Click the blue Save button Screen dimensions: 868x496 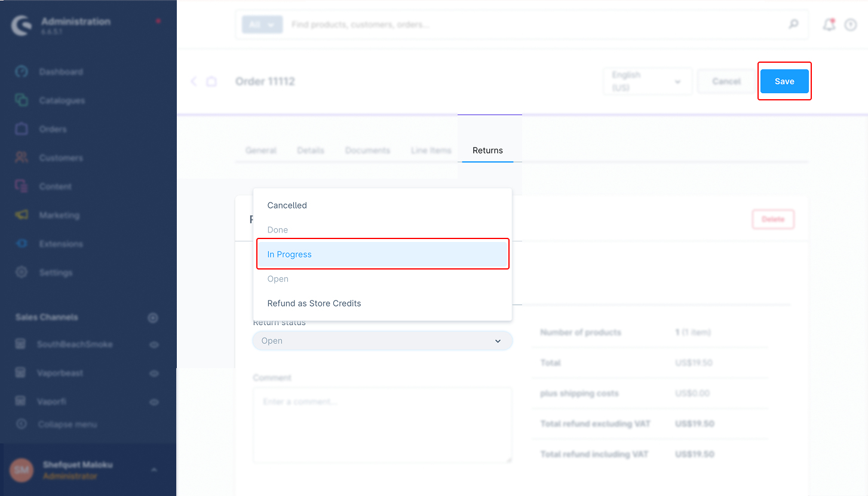tap(784, 81)
